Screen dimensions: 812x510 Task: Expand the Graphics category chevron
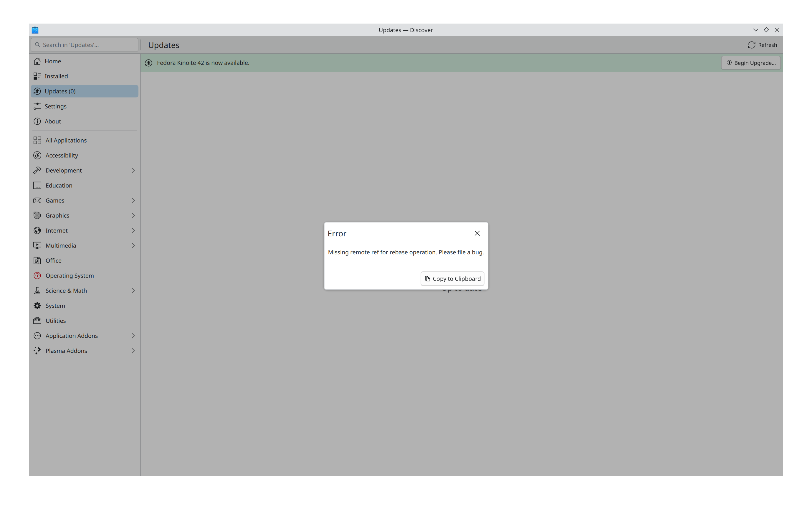pos(133,216)
